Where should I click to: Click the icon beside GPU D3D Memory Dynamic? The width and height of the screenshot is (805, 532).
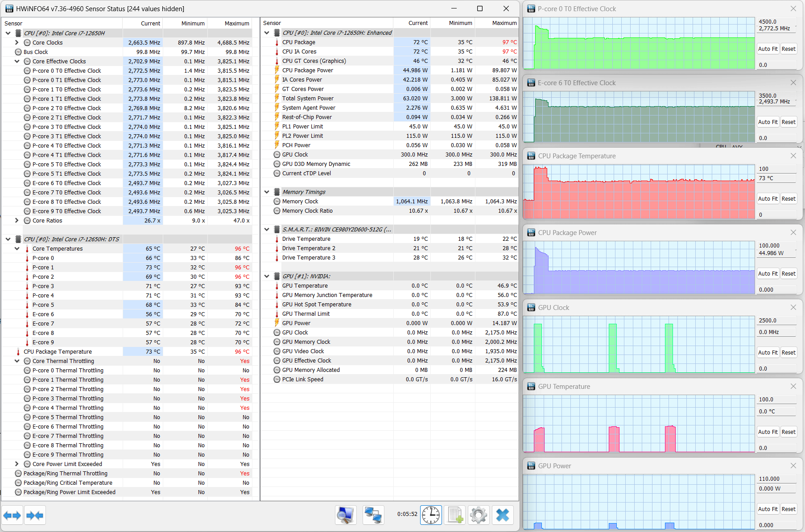(x=277, y=164)
